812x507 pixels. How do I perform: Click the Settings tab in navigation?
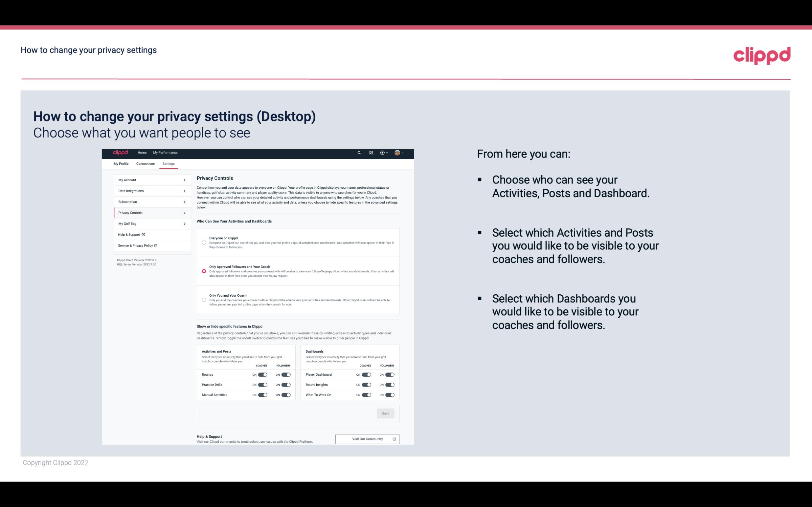168,163
